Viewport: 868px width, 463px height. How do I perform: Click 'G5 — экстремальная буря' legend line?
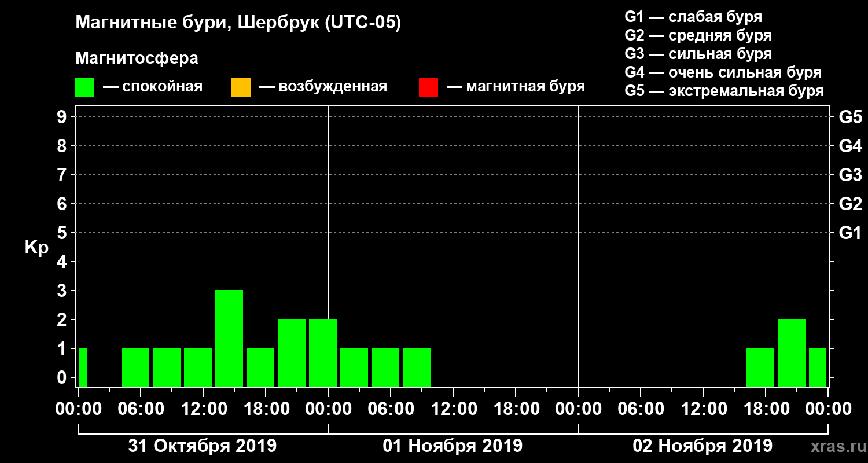point(724,91)
